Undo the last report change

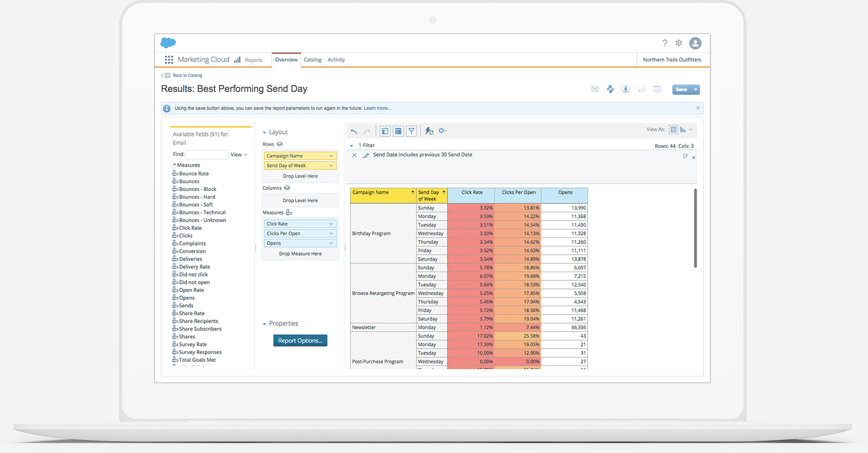pyautogui.click(x=354, y=131)
